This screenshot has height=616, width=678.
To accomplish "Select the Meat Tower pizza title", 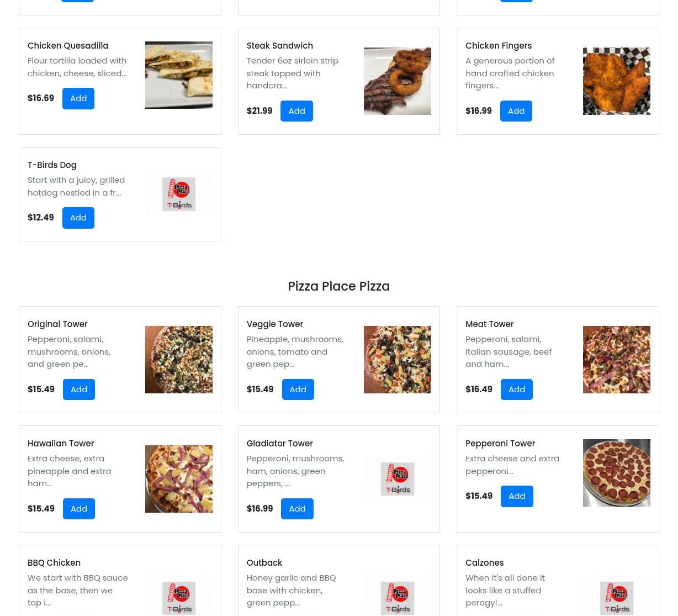I will (x=490, y=324).
